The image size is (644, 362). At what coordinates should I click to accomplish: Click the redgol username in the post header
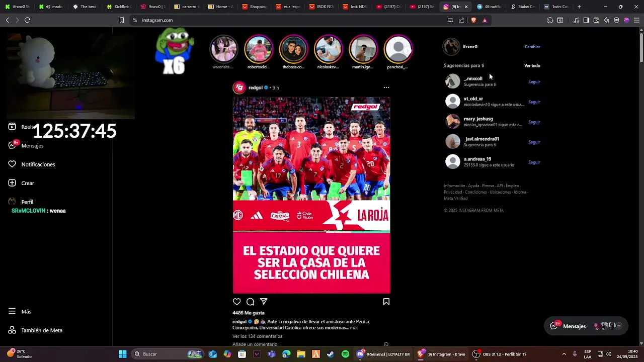pyautogui.click(x=256, y=87)
